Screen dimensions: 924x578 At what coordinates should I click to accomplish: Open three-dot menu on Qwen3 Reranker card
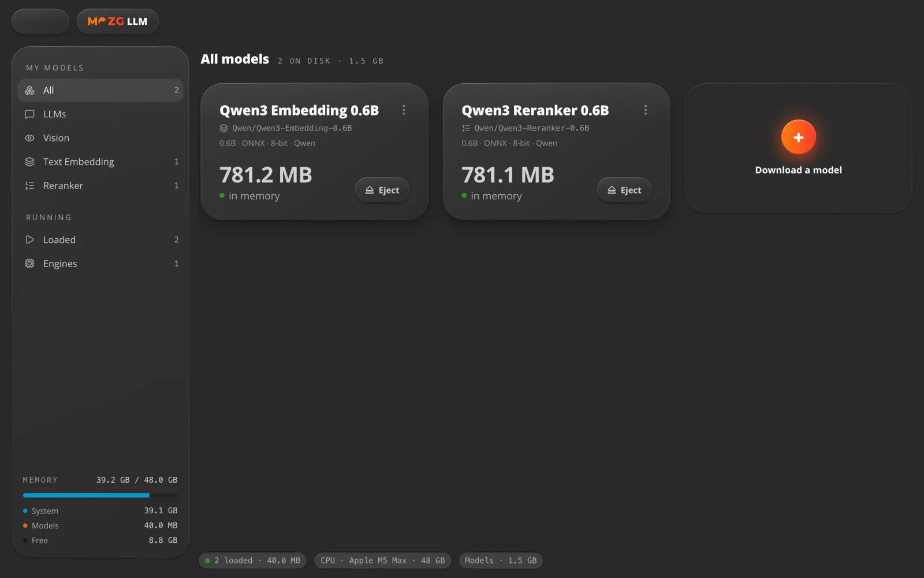(x=646, y=110)
